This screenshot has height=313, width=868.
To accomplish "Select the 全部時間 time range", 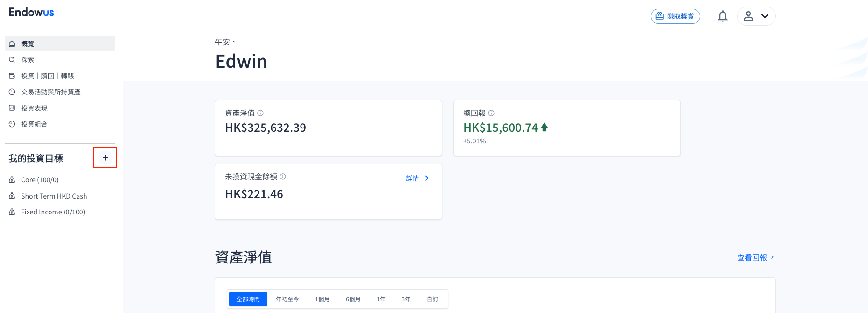I will (x=248, y=299).
